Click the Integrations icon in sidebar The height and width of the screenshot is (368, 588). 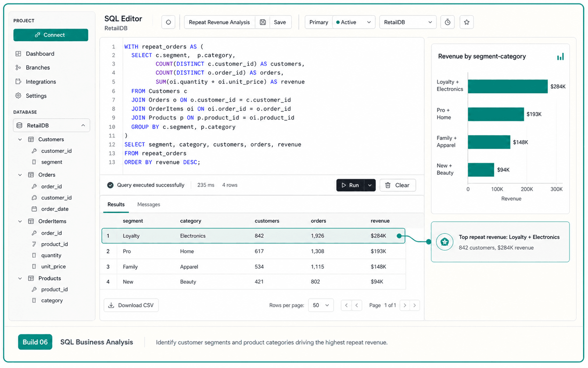pyautogui.click(x=18, y=82)
